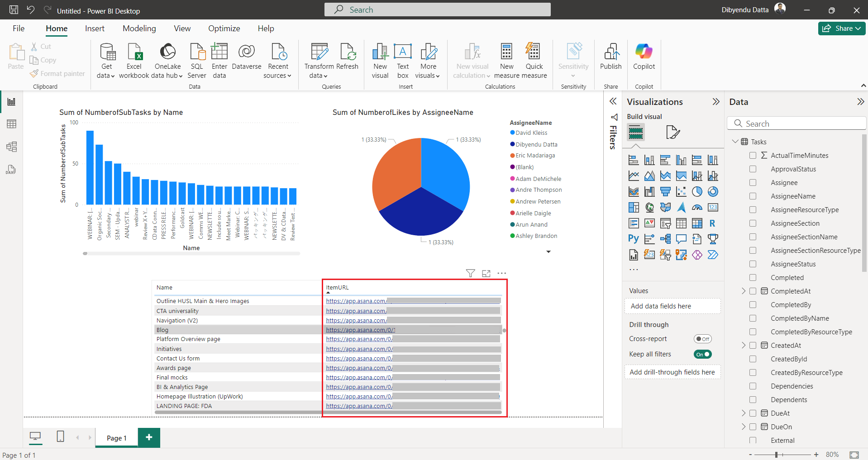Insert a Text box from ribbon
The image size is (868, 460).
click(x=402, y=52)
